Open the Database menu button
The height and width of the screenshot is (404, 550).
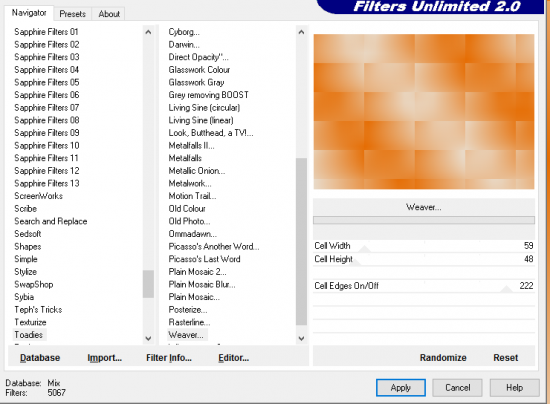click(x=40, y=358)
